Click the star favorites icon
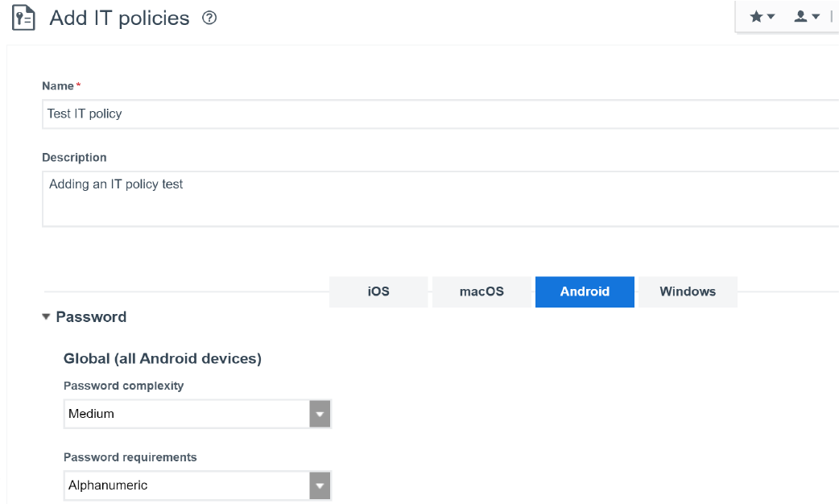The image size is (839, 504). pos(756,16)
